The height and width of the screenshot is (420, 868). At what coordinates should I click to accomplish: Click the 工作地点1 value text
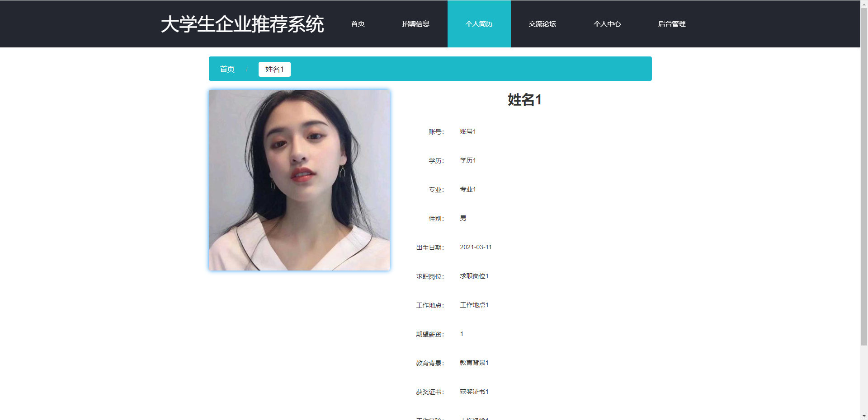(x=474, y=305)
